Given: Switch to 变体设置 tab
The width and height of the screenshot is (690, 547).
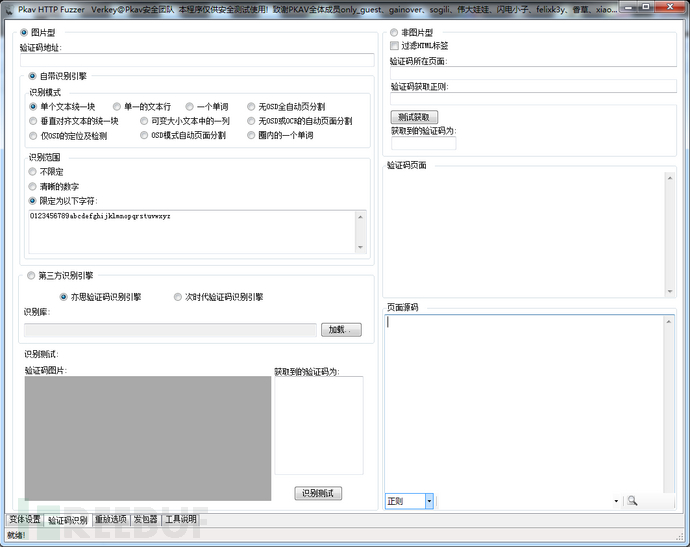Looking at the screenshot, I should [25, 519].
